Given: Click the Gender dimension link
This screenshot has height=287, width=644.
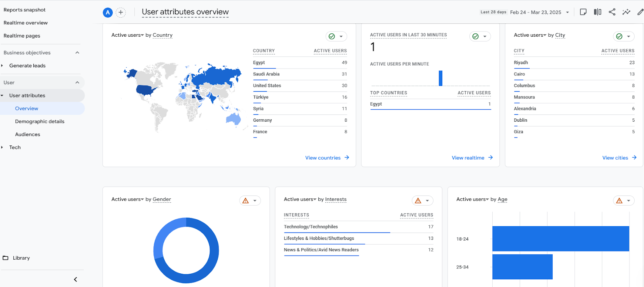Looking at the screenshot, I should (x=162, y=199).
